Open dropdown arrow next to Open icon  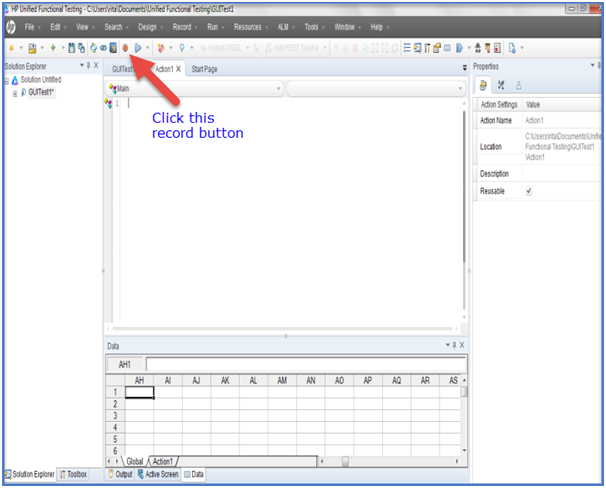(42, 48)
